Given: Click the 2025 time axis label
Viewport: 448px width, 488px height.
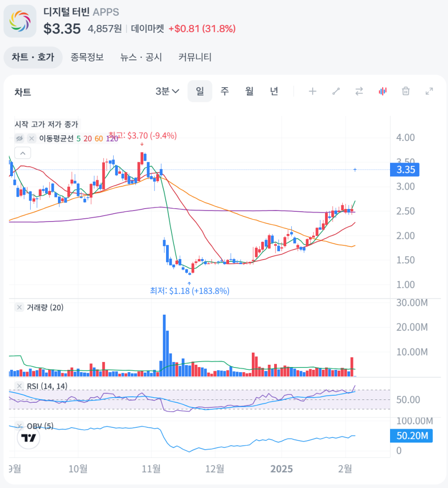Looking at the screenshot, I should coord(282,469).
